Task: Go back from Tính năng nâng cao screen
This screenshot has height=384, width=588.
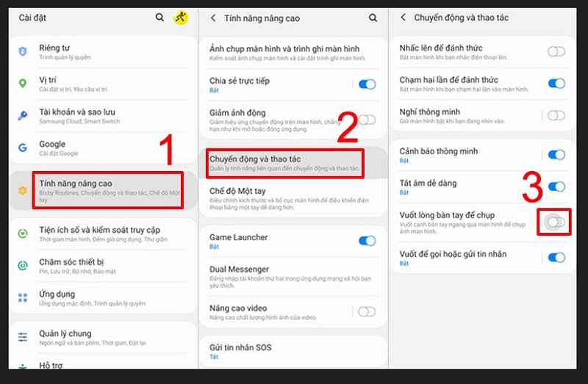Action: (x=213, y=18)
